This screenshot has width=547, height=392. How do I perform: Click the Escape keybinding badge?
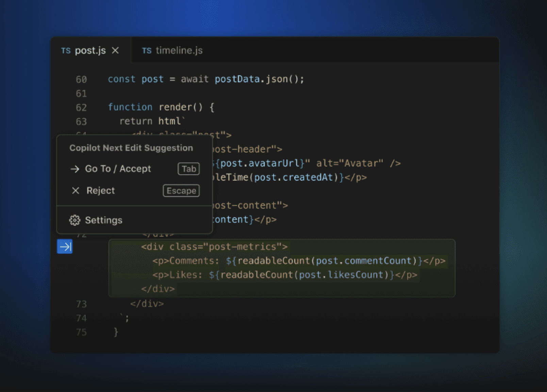click(181, 191)
